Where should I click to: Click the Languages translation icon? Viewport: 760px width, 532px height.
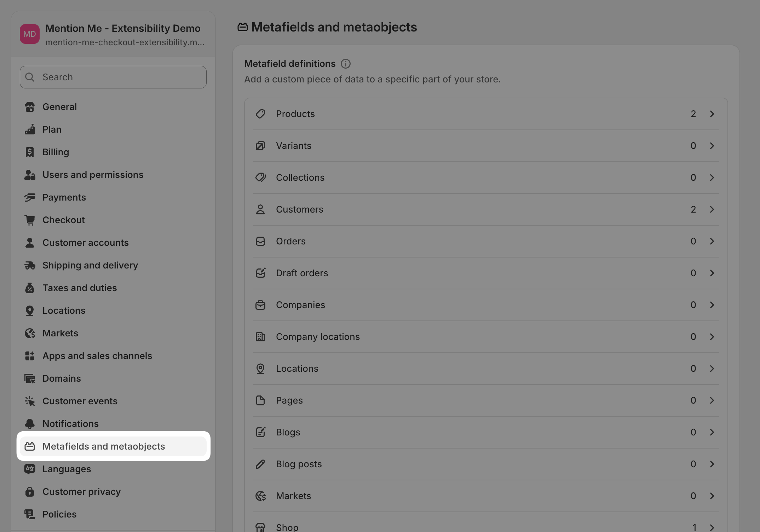coord(30,469)
